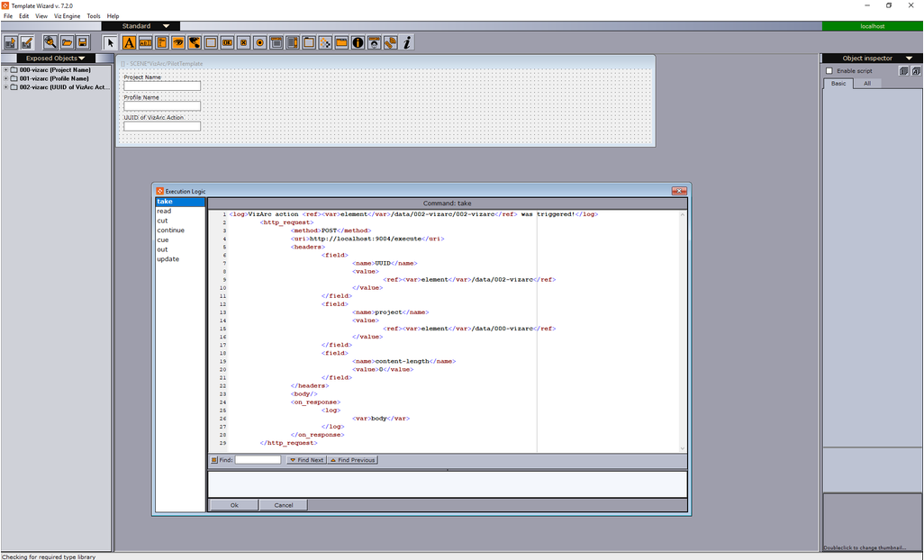Image resolution: width=924 pixels, height=560 pixels.
Task: Click the open folder toolbar icon
Action: [x=67, y=42]
